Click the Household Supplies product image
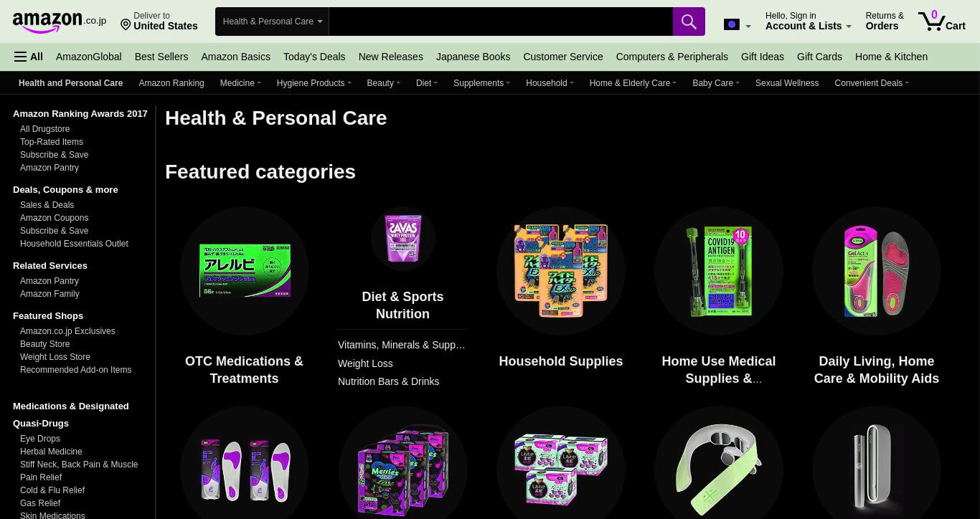980x519 pixels. coord(561,271)
